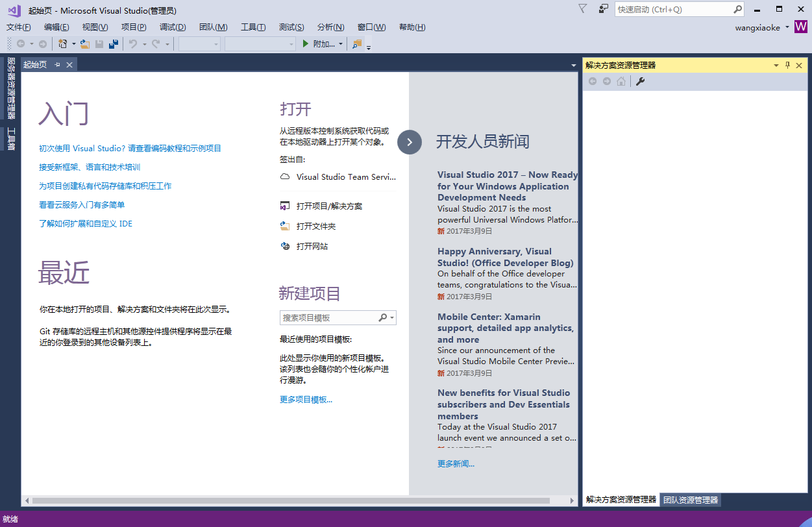Click the Open File toolbar icon

tap(85, 44)
